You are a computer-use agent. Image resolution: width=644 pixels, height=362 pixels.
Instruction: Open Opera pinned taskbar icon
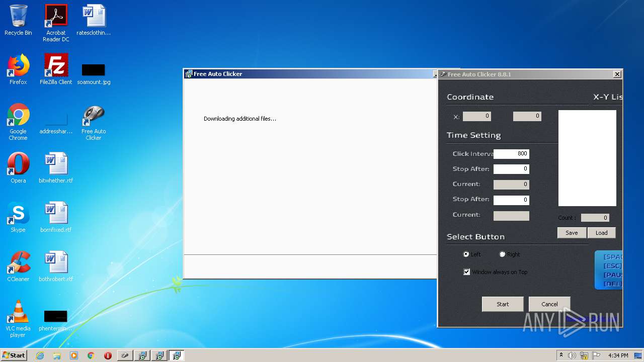click(108, 355)
